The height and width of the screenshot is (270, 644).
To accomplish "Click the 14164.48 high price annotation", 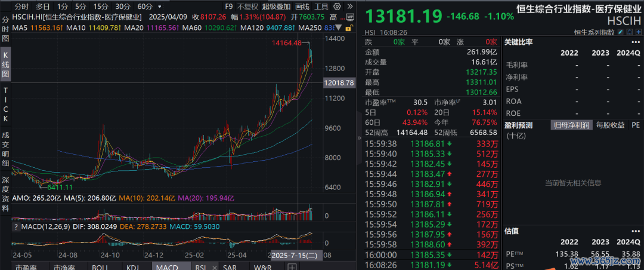I will (287, 42).
